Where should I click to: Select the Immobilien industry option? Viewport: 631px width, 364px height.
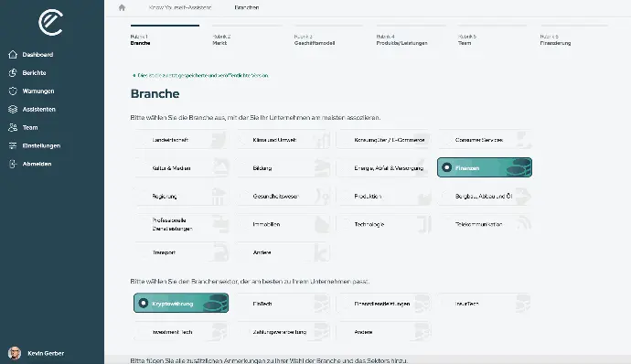[x=283, y=224]
